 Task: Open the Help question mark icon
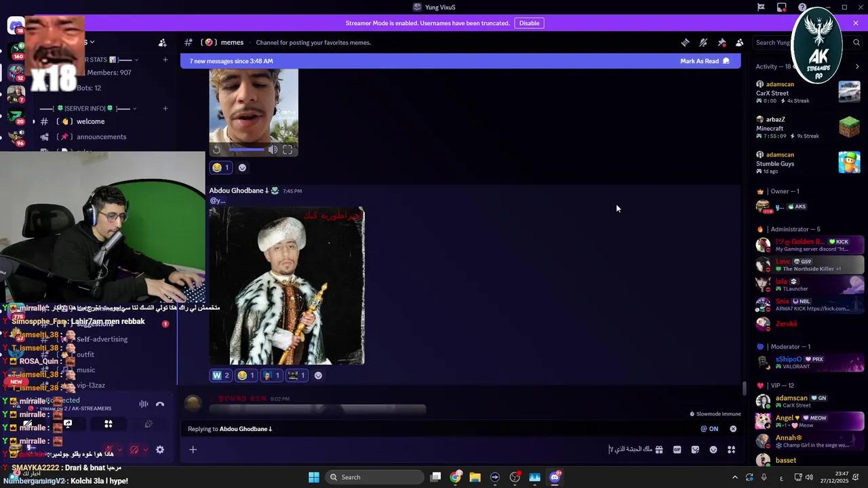pos(802,7)
